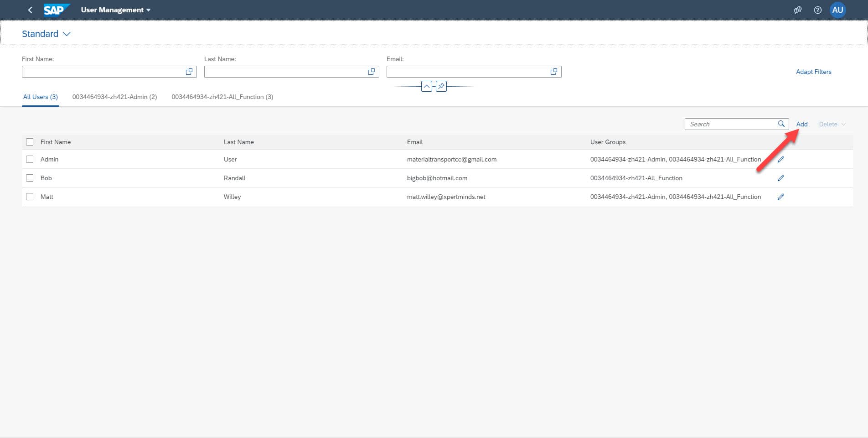Click the Email column header
The width and height of the screenshot is (868, 438).
pyautogui.click(x=415, y=142)
